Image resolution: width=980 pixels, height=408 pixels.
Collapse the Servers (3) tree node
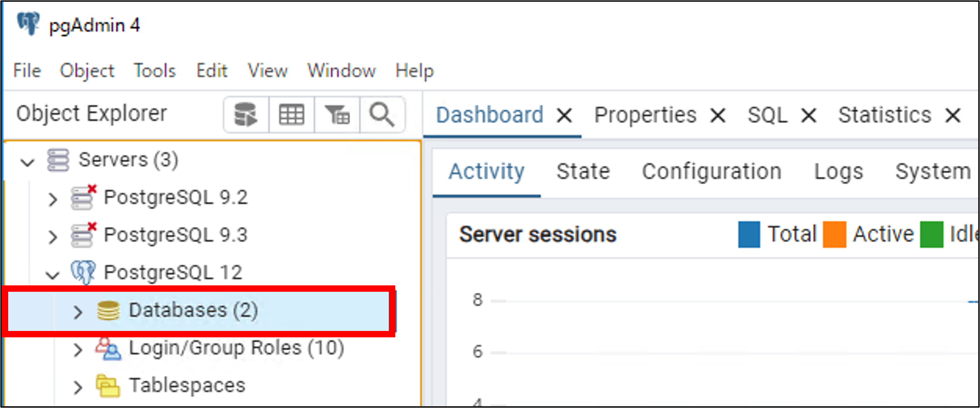[x=28, y=162]
